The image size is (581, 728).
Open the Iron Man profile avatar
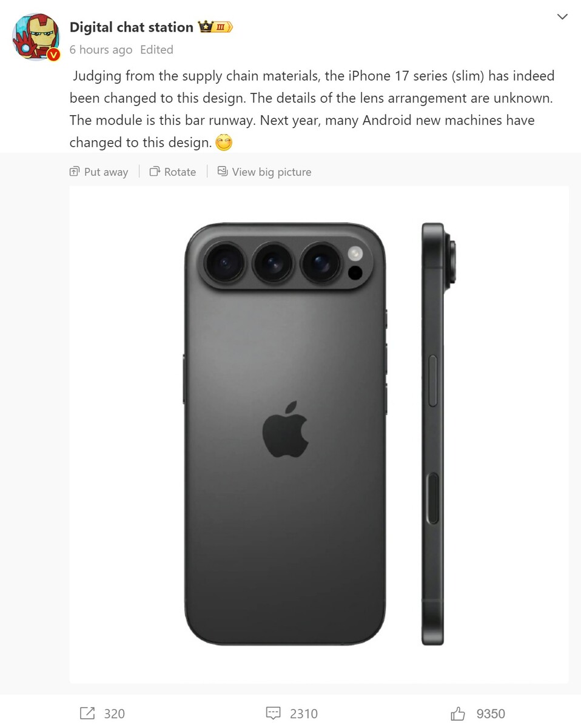36,36
